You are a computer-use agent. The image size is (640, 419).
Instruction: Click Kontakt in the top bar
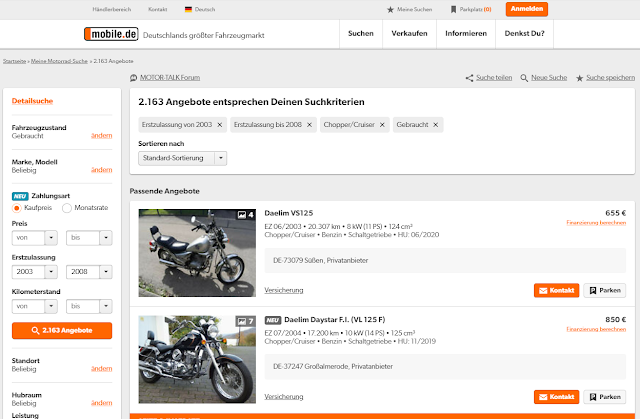[158, 9]
